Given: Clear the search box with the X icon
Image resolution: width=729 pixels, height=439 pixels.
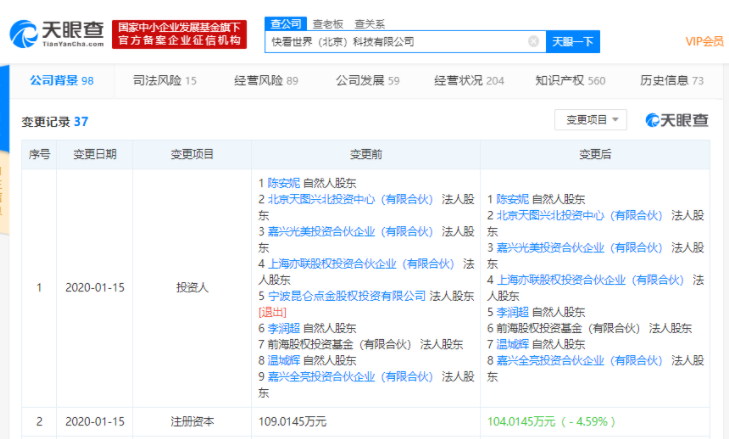Looking at the screenshot, I should [x=534, y=41].
